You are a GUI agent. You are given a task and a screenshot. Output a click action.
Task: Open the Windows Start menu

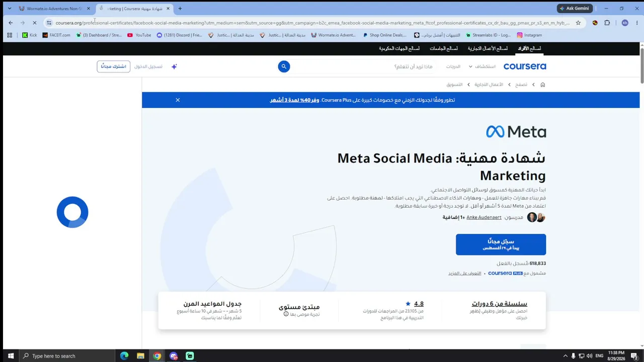click(11, 356)
